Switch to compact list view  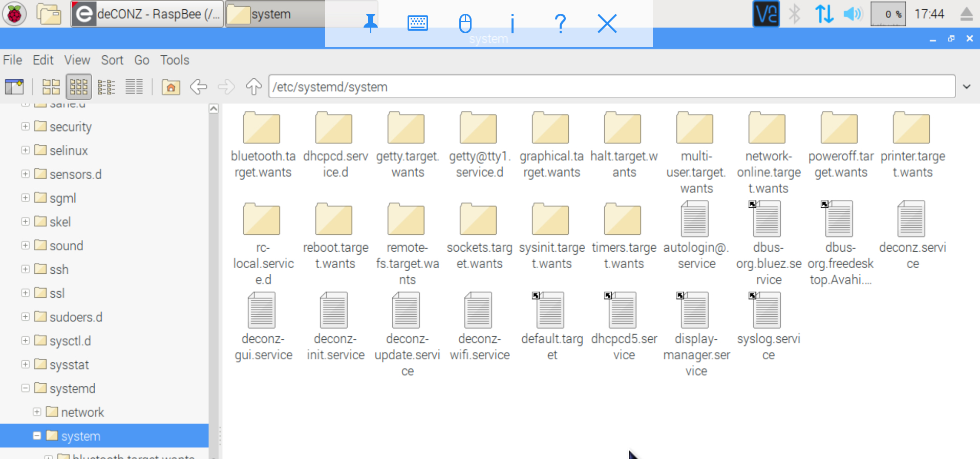106,87
